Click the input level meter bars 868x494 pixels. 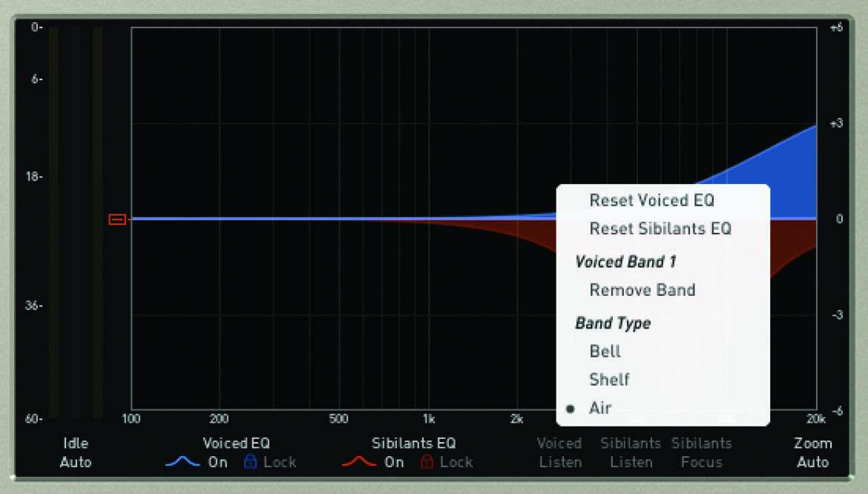pyautogui.click(x=75, y=221)
